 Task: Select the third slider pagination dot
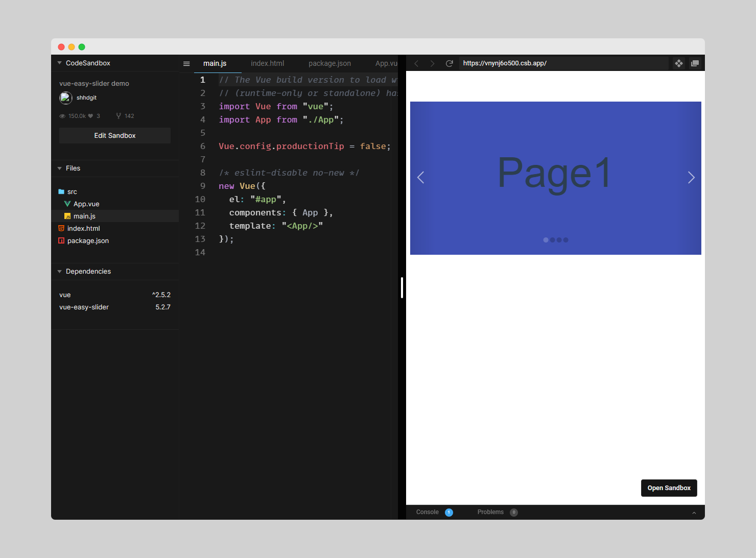[559, 240]
